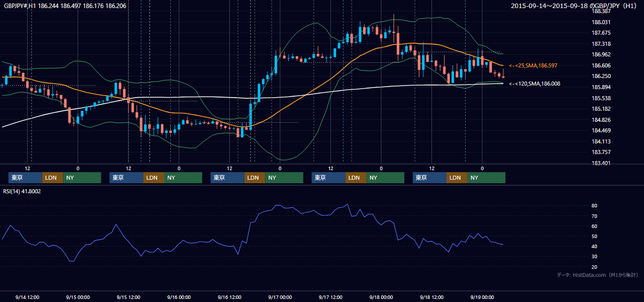Select the NY session block for 9/17

[385, 178]
